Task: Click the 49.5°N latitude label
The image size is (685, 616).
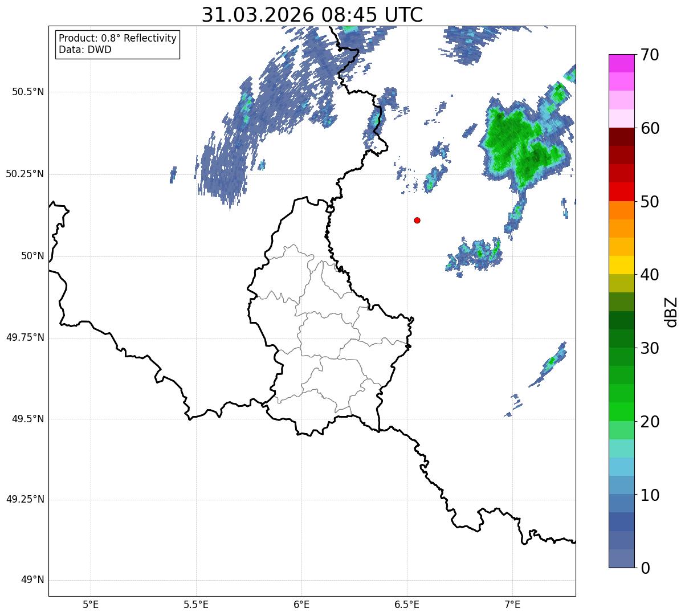Action: 27,419
